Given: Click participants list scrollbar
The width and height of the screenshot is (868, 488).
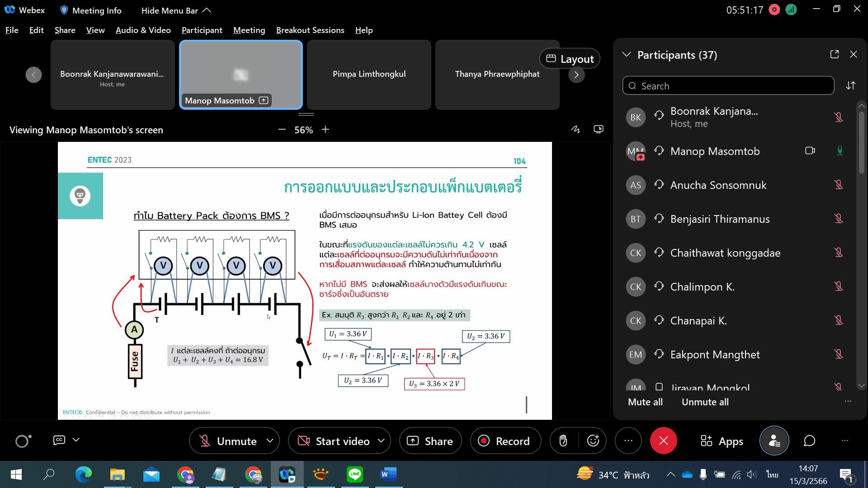Looking at the screenshot, I should click(862, 142).
